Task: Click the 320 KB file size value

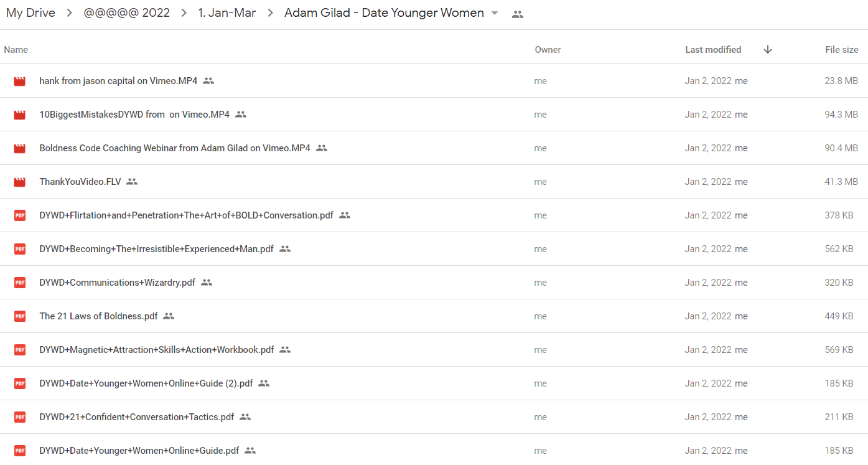Action: pyautogui.click(x=839, y=283)
